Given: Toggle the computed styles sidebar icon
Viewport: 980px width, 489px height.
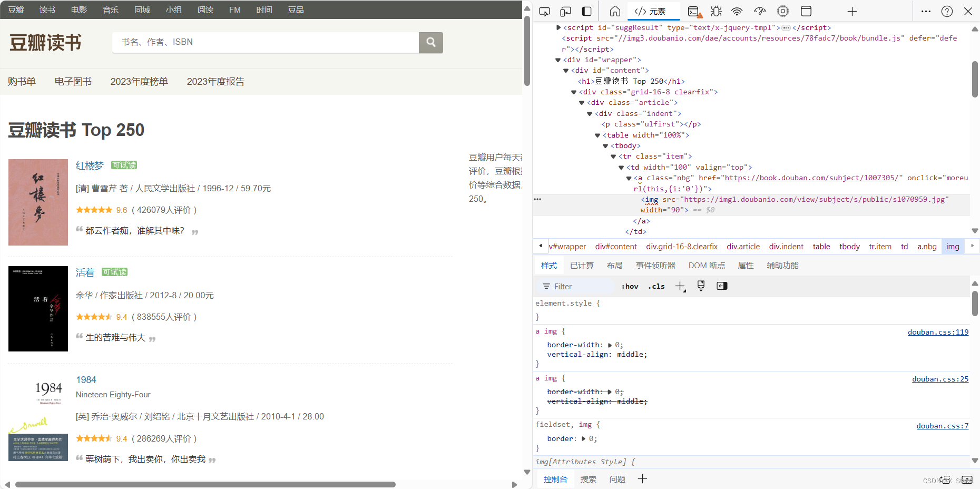Looking at the screenshot, I should coord(722,286).
